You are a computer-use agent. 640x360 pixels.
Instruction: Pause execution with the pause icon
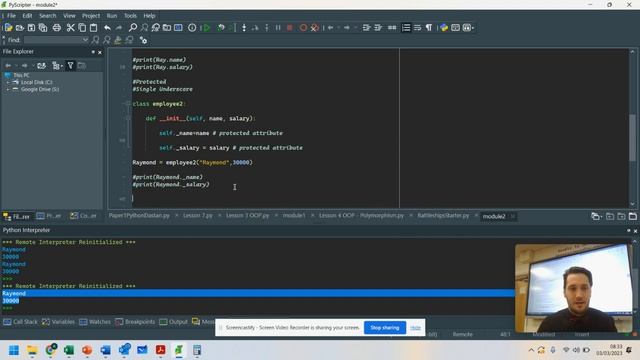tap(278, 28)
